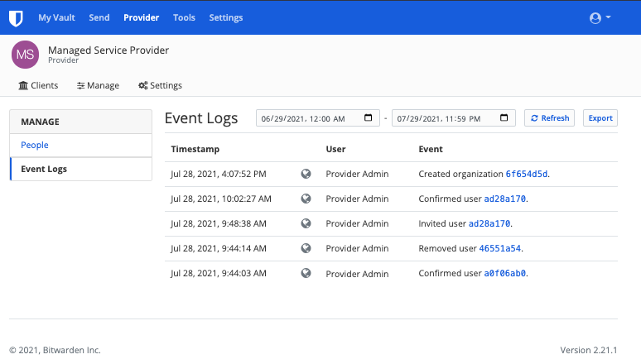Image resolution: width=641 pixels, height=364 pixels.
Task: Refresh the event logs
Action: click(549, 118)
